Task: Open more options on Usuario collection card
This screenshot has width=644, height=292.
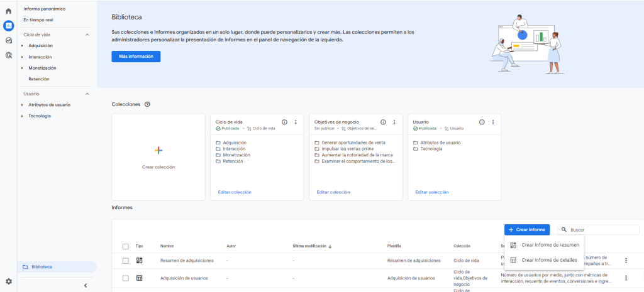Action: pyautogui.click(x=493, y=122)
